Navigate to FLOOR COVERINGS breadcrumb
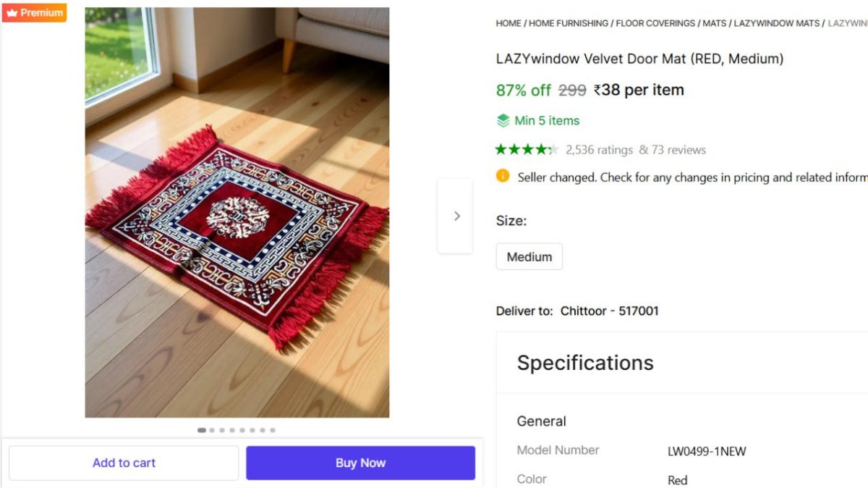Viewport: 868px width, 488px height. point(655,23)
